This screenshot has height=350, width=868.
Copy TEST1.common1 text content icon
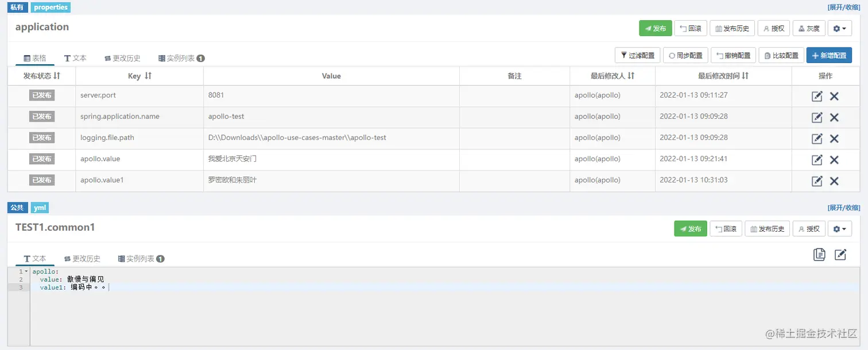(819, 255)
